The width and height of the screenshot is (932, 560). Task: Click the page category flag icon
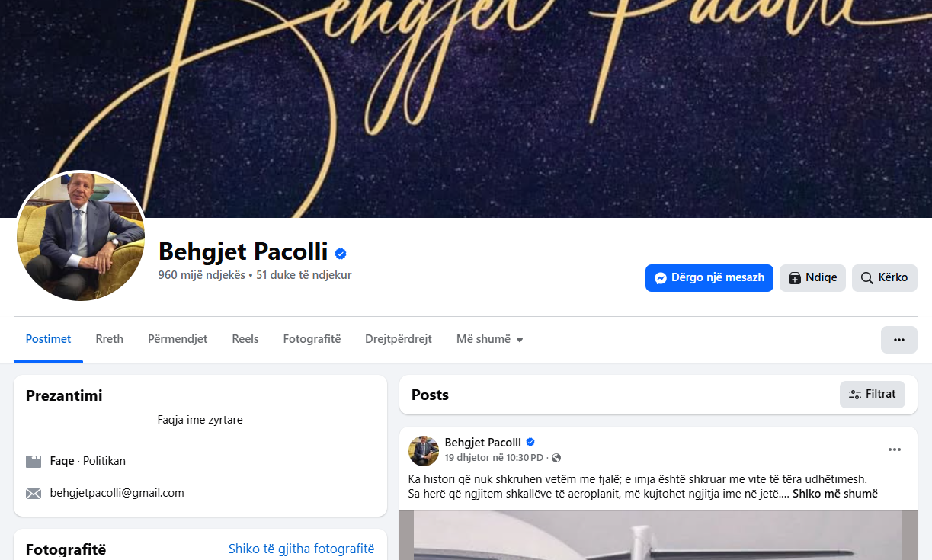pyautogui.click(x=34, y=461)
